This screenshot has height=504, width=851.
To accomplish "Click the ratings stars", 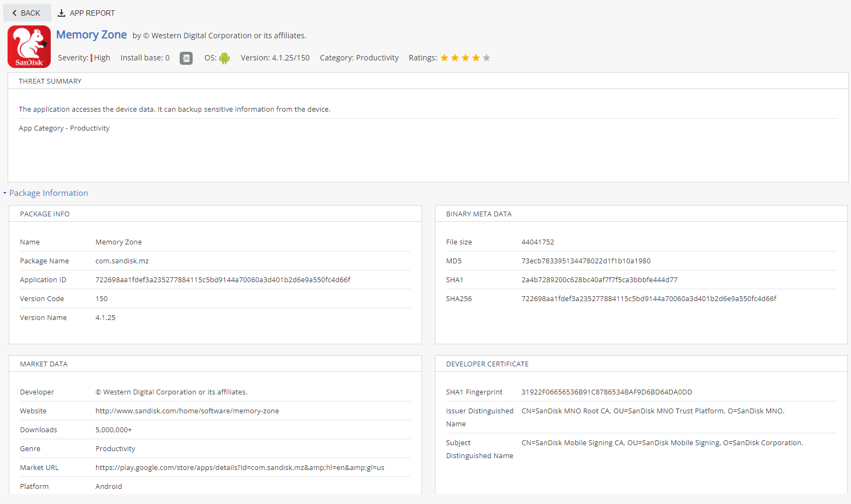I will coord(465,58).
